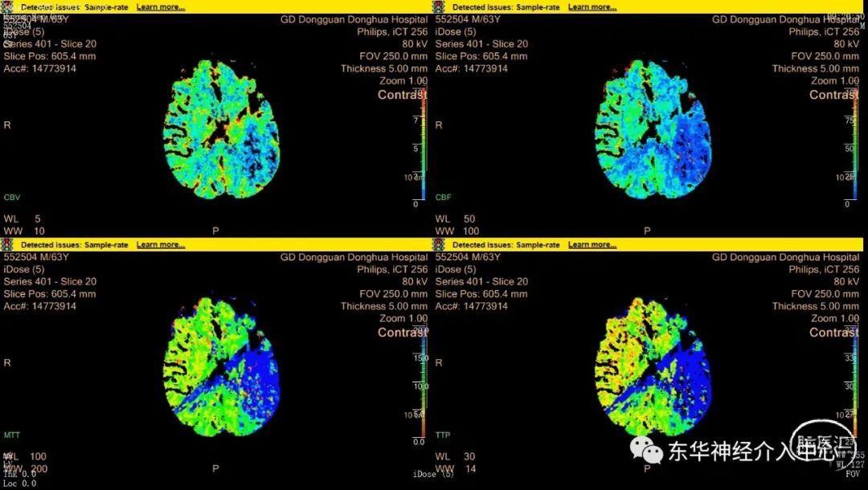This screenshot has height=490, width=868.
Task: Click 'FOV 250.0 mm' in CBV panel
Action: 394,56
